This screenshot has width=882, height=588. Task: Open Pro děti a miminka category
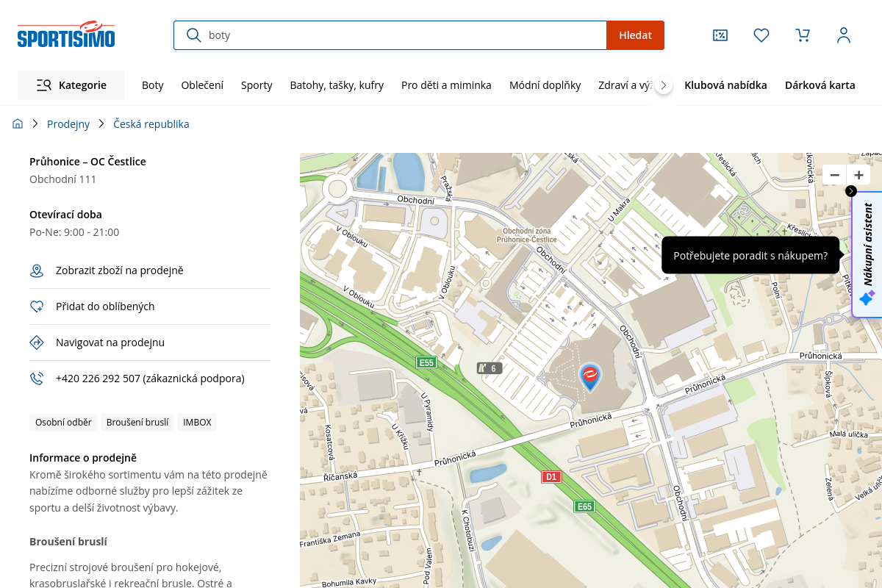tap(446, 85)
